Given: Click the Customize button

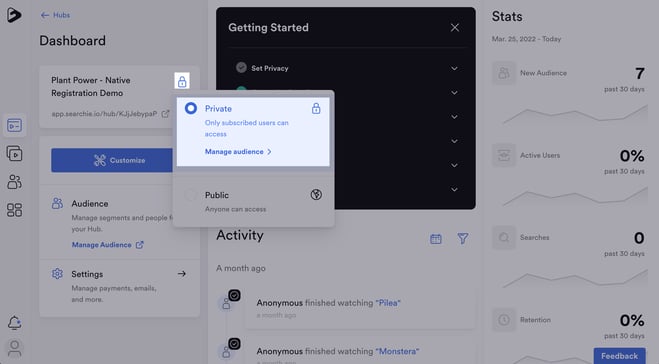Looking at the screenshot, I should point(112,160).
